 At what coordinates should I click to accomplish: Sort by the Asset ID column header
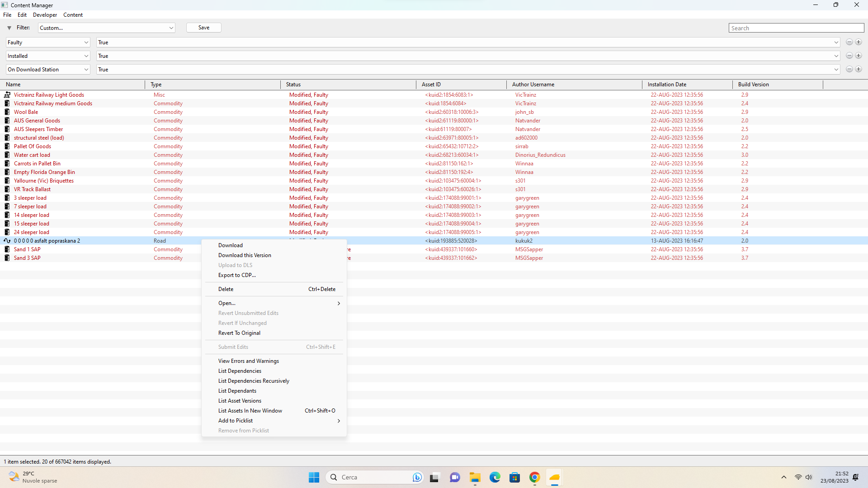pyautogui.click(x=461, y=84)
